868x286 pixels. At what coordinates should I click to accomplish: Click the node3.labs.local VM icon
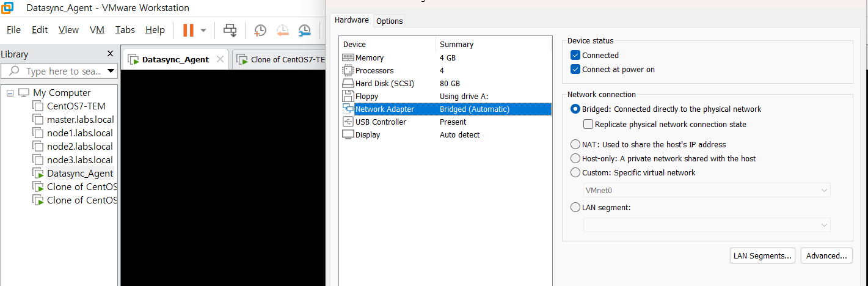coord(38,160)
